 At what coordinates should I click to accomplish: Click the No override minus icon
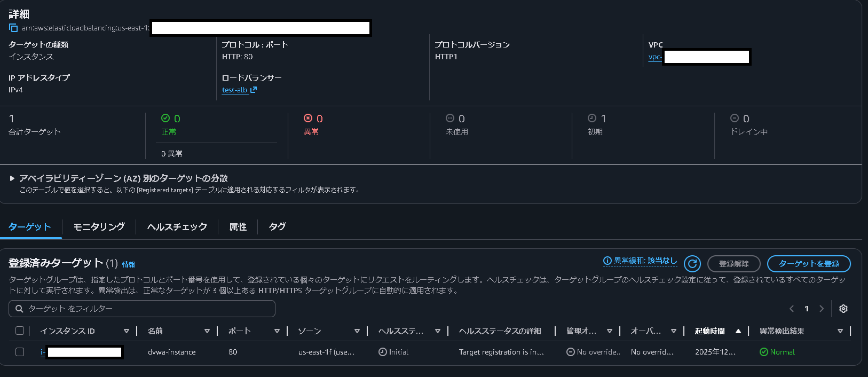(x=570, y=352)
